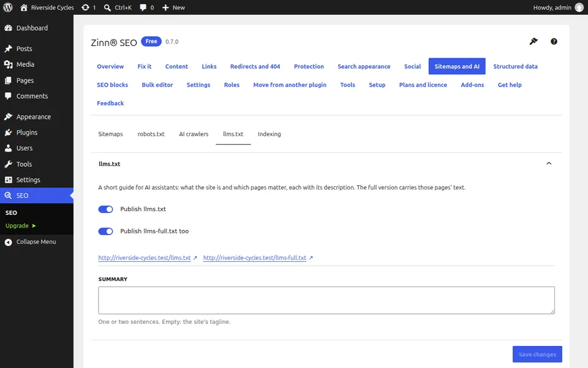Open the comments bubble showing 0
This screenshot has width=588, height=368.
[143, 7]
